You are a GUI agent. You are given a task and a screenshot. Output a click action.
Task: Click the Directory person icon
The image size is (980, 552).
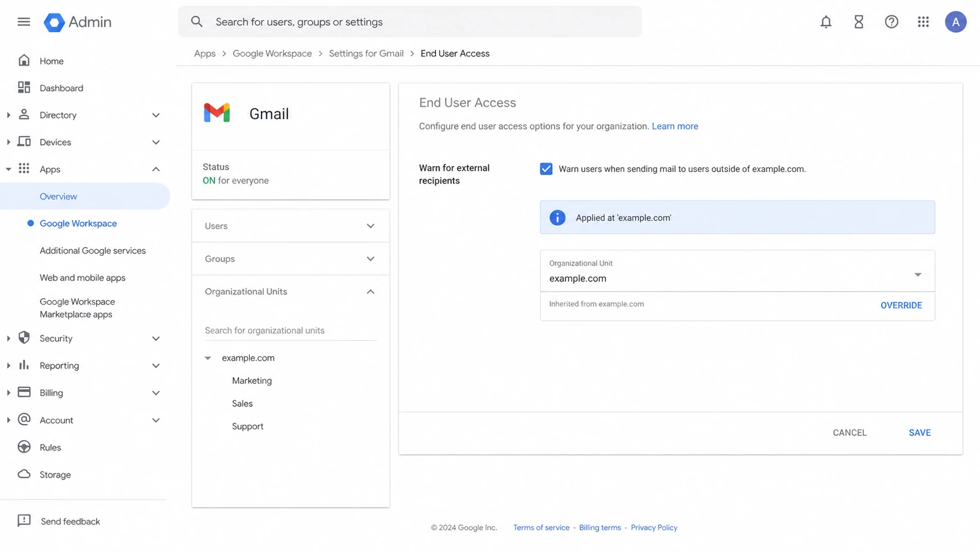pyautogui.click(x=24, y=114)
